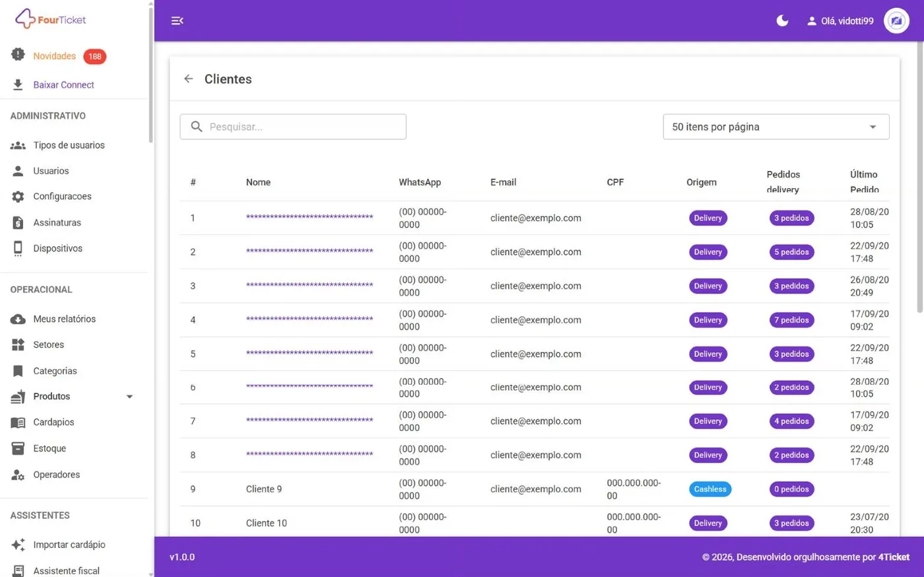924x577 pixels.
Task: Click the WhatsApp column header
Action: [420, 182]
